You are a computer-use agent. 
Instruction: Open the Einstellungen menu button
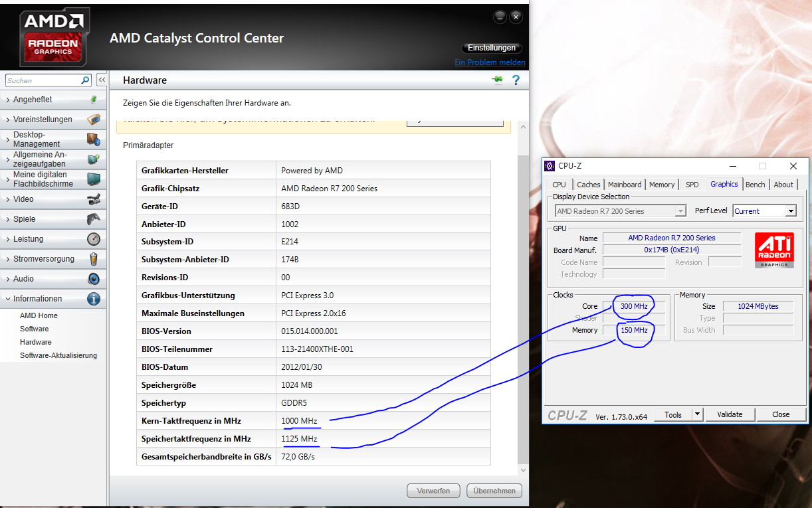click(x=492, y=48)
